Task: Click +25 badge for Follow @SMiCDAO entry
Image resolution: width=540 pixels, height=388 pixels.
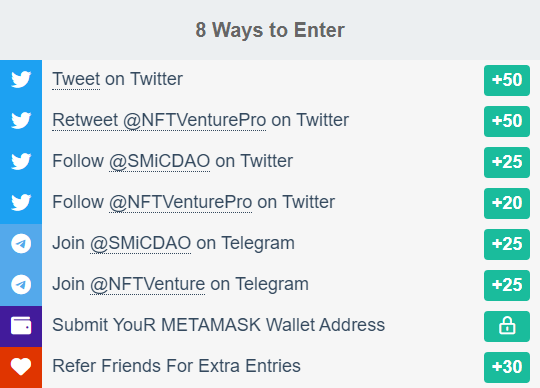Action: (x=507, y=162)
